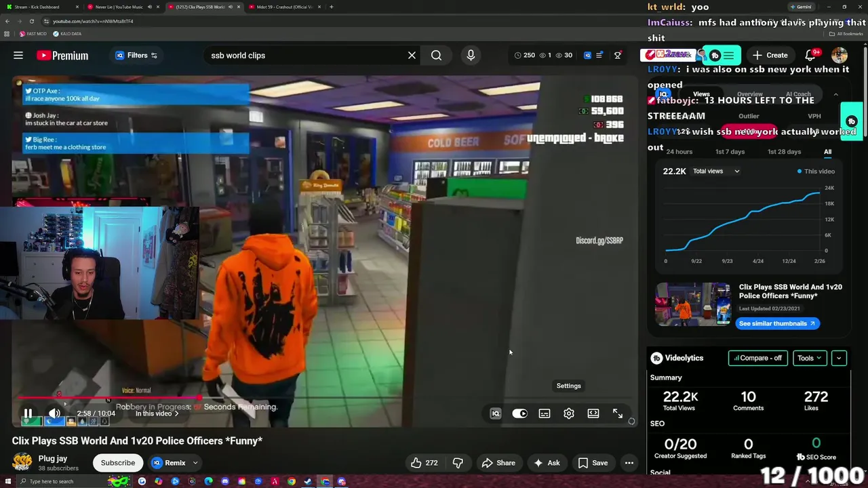This screenshot has width=868, height=488.
Task: Select the '24 hours' time range
Action: (x=679, y=152)
